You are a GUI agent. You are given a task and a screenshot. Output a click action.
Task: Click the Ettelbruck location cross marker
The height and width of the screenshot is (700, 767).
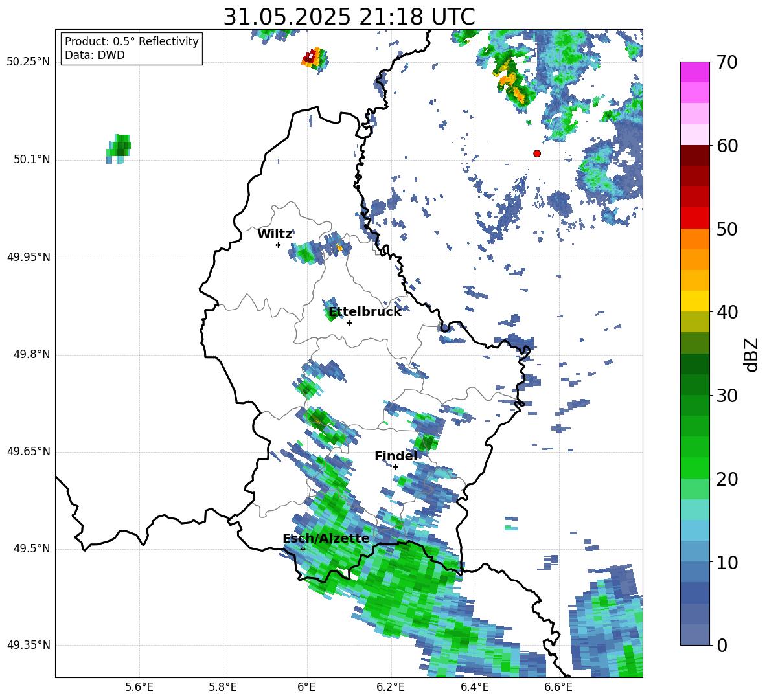349,322
